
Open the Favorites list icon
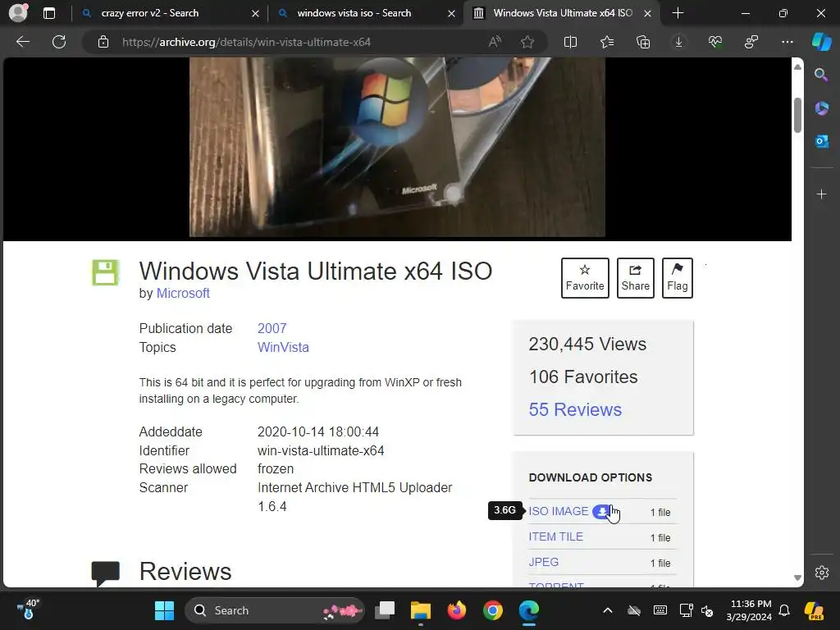[607, 42]
